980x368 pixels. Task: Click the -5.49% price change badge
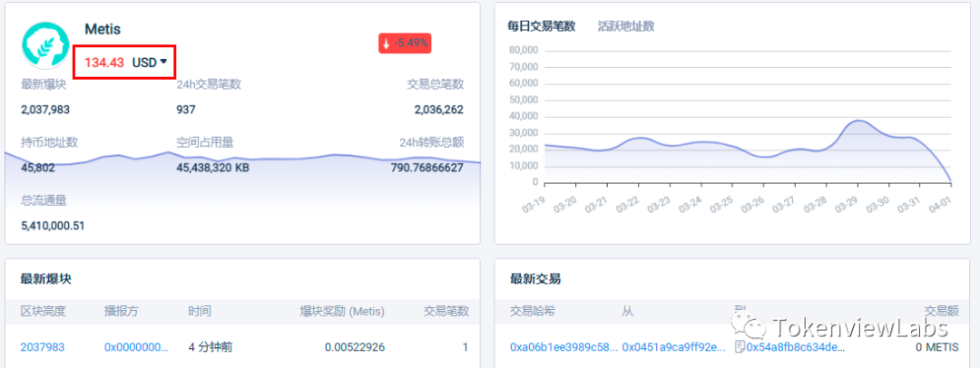[405, 44]
